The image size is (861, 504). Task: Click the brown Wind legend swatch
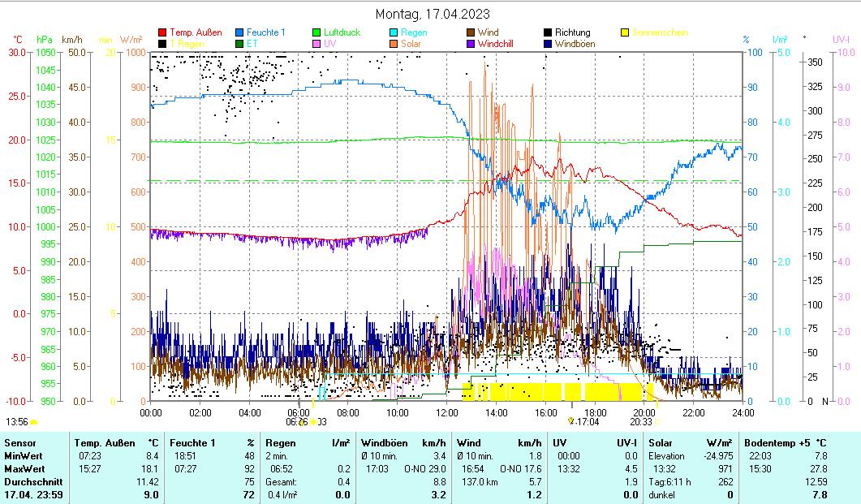pos(470,33)
